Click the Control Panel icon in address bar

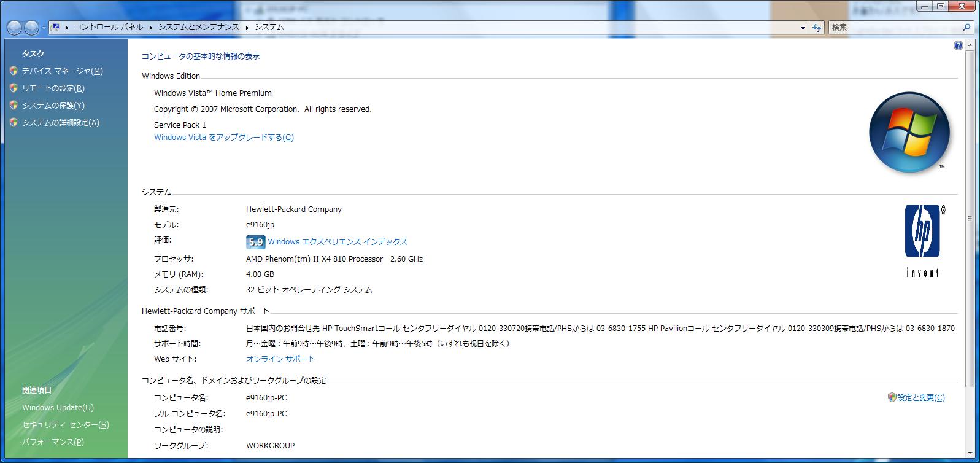click(x=55, y=27)
